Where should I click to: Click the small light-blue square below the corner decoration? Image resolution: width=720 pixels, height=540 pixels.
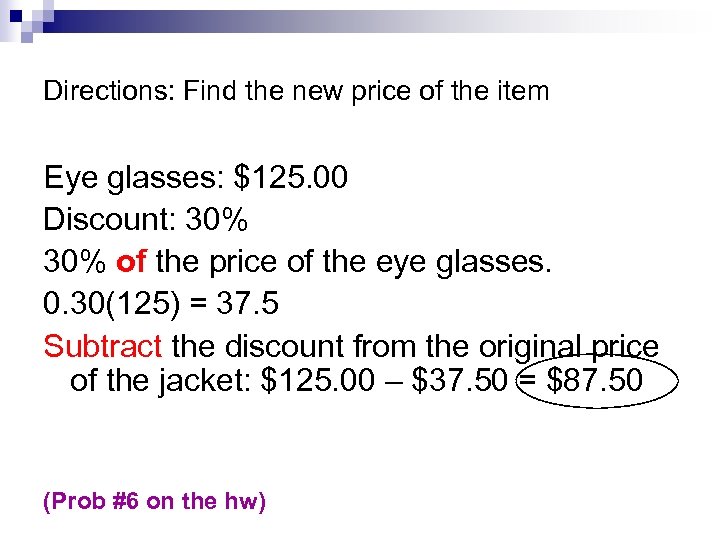[27, 37]
